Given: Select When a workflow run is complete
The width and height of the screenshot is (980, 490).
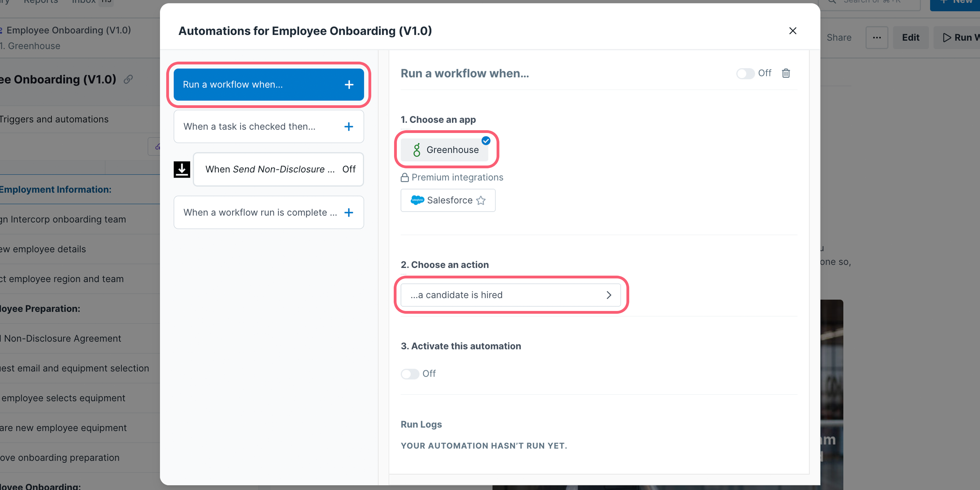Looking at the screenshot, I should (269, 212).
